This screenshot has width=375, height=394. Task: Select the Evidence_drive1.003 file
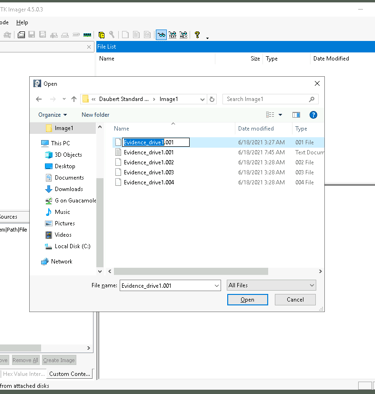pos(148,172)
